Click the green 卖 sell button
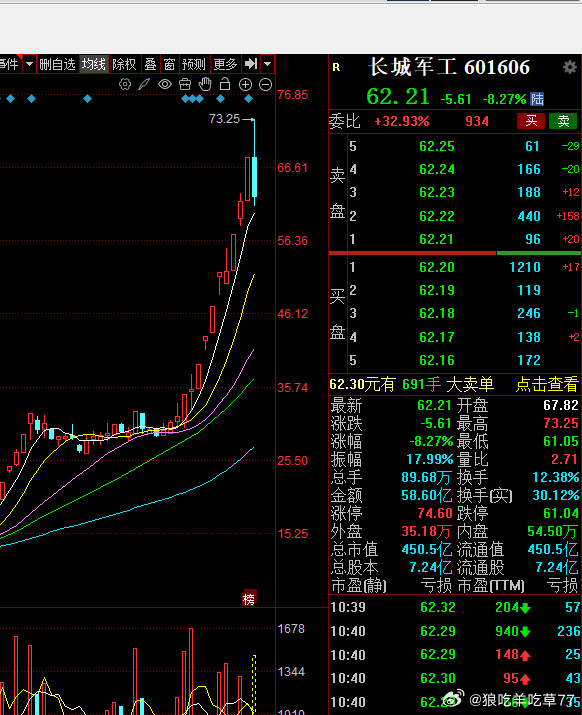 563,121
